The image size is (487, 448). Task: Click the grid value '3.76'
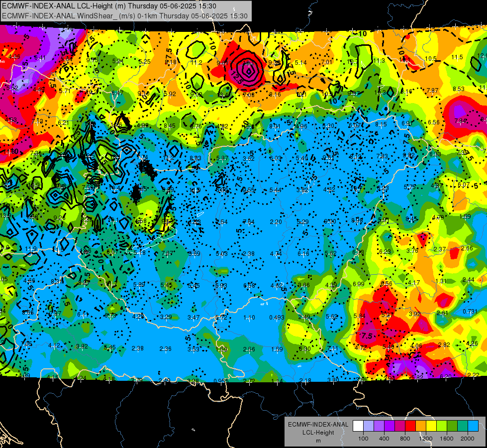click(412, 250)
